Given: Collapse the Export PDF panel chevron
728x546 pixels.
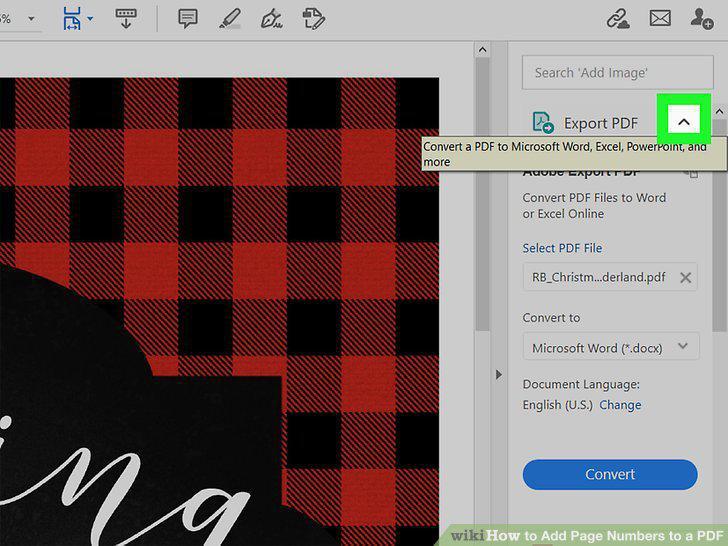Looking at the screenshot, I should click(683, 123).
